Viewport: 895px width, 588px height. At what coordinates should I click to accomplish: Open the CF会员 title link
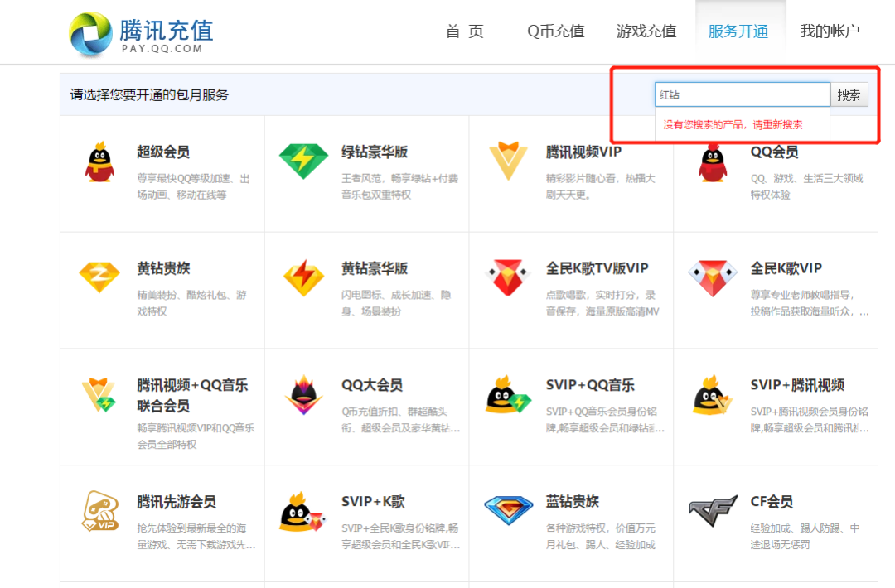[x=772, y=501]
